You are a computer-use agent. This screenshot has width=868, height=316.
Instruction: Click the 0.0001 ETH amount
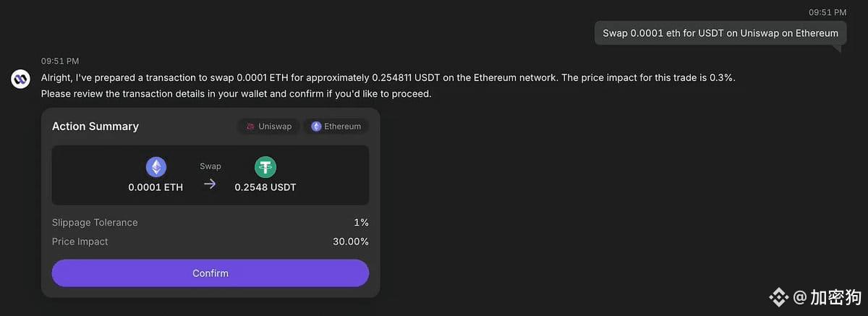point(156,187)
